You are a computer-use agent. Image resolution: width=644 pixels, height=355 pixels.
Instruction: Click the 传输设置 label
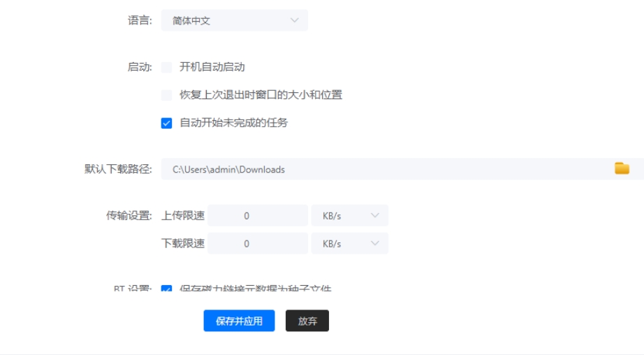click(129, 216)
